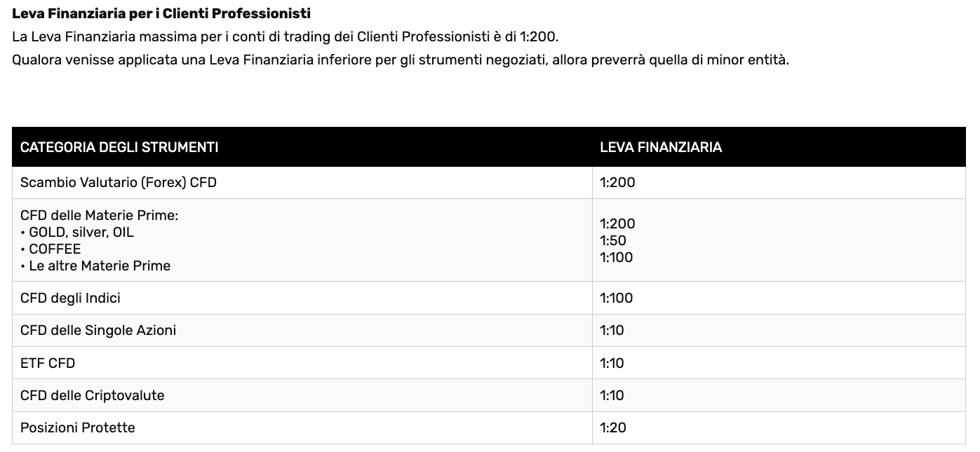Click the paragraph line starting with "Qualora venisse applicata"
This screenshot has width=980, height=452.
(x=400, y=60)
